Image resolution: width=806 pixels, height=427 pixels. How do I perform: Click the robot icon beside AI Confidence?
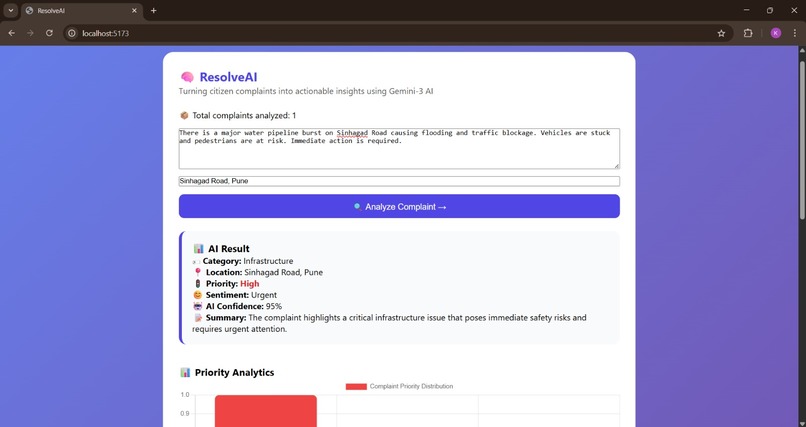coord(197,306)
